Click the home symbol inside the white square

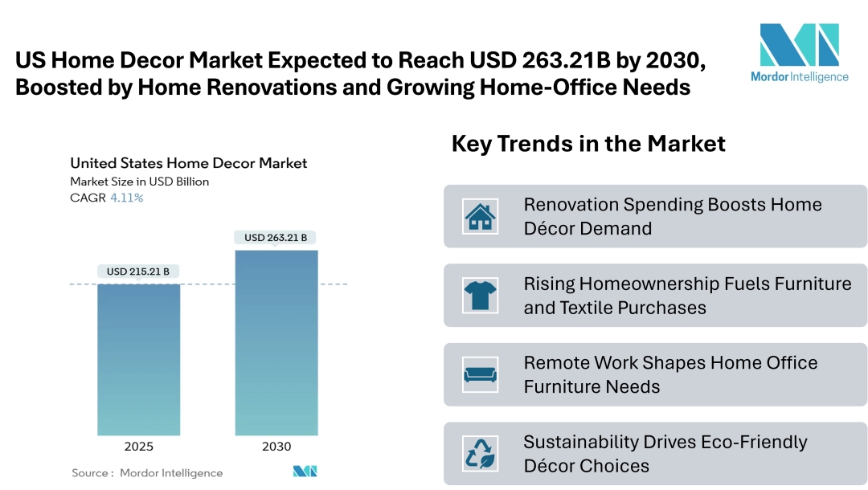pyautogui.click(x=480, y=215)
